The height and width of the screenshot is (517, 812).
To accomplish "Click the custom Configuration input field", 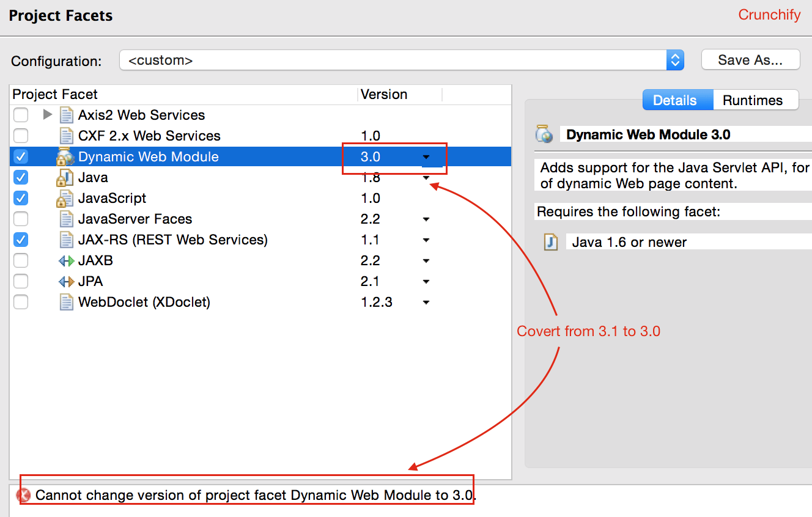I will (x=367, y=60).
